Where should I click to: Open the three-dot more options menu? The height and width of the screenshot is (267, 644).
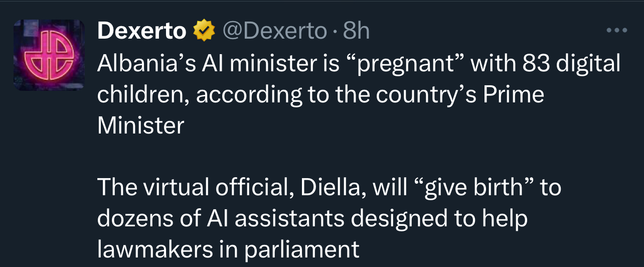(616, 31)
